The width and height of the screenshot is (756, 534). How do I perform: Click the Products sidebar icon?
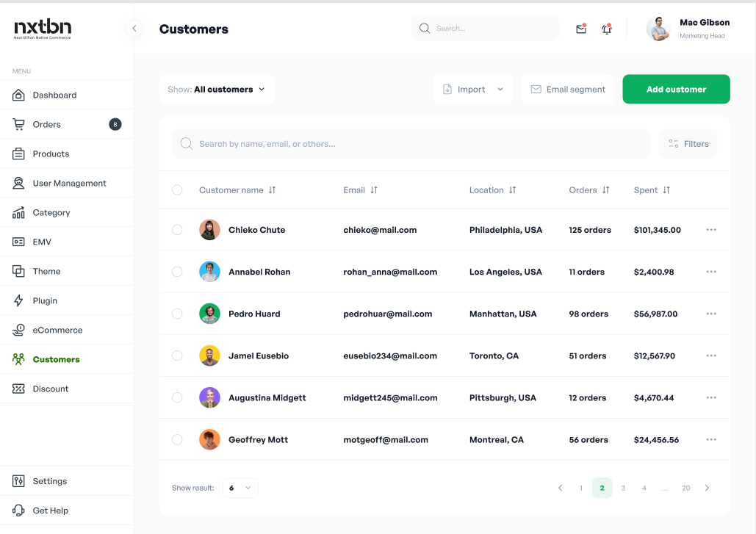tap(18, 154)
